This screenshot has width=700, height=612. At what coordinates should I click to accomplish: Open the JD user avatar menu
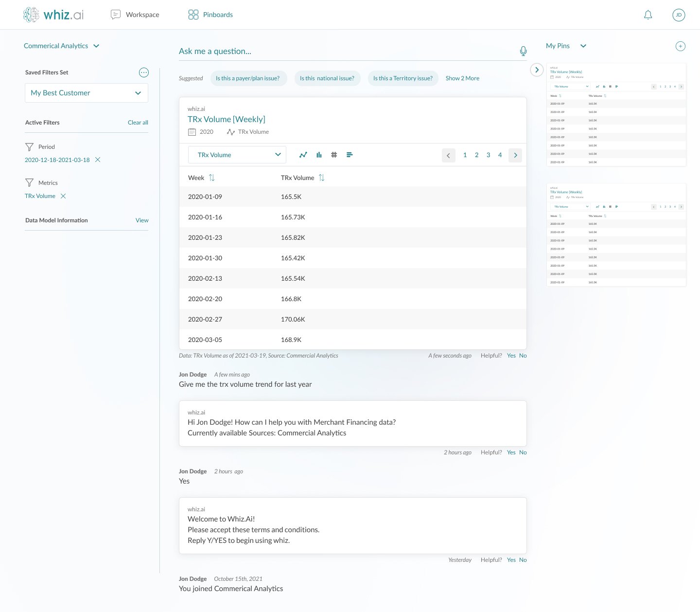[x=679, y=15]
